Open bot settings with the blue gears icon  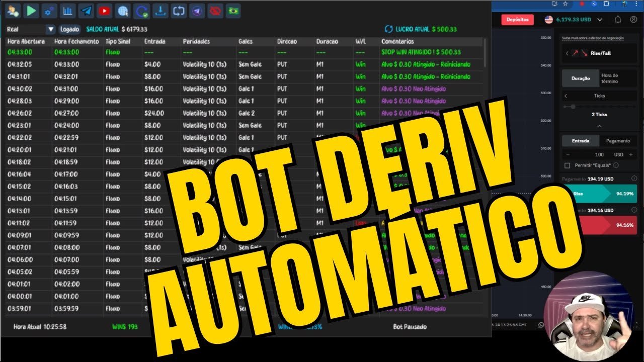click(x=49, y=11)
